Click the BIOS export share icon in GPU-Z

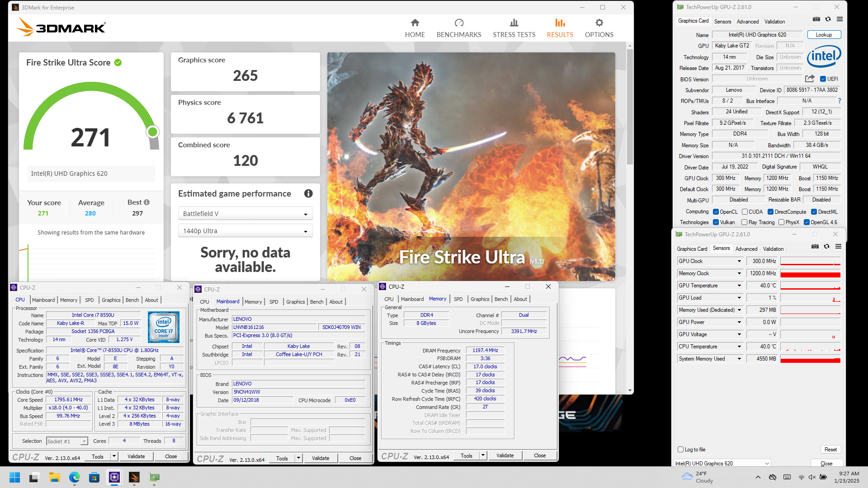coord(810,79)
